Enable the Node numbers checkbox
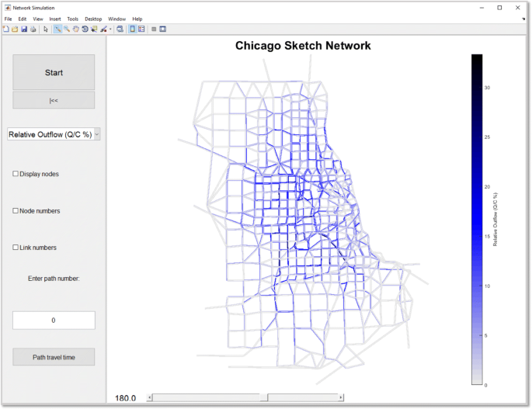Viewport: 532px width, 409px height. tap(16, 210)
